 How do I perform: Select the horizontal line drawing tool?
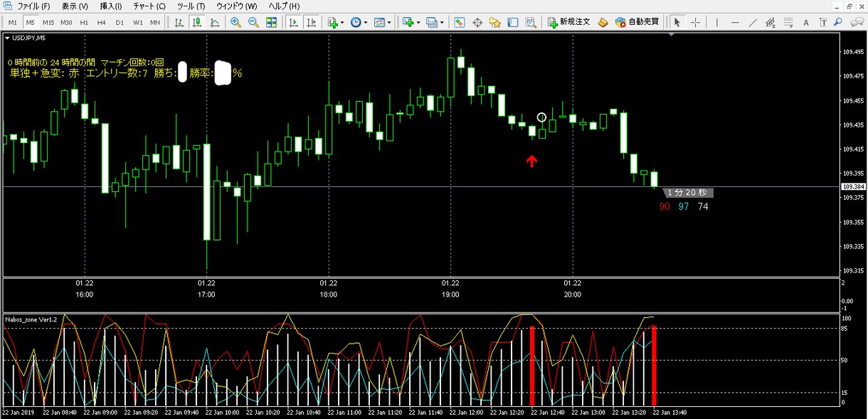tap(735, 22)
